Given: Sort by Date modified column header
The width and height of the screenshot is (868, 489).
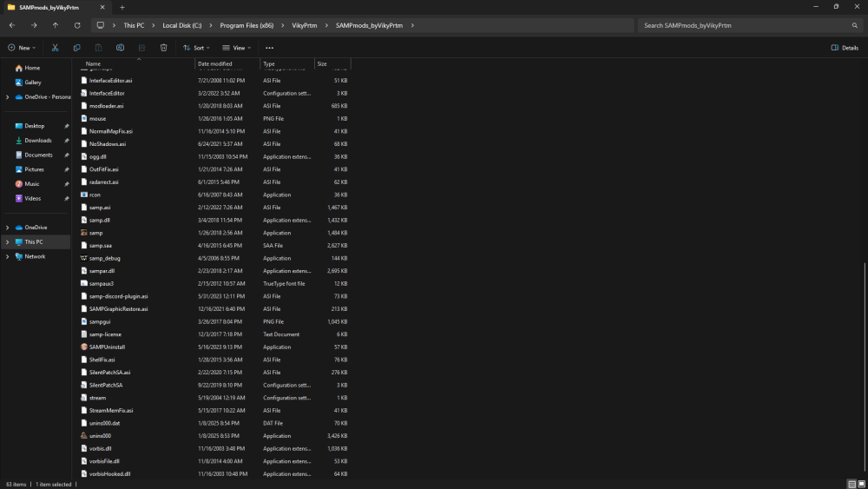Looking at the screenshot, I should (x=227, y=63).
